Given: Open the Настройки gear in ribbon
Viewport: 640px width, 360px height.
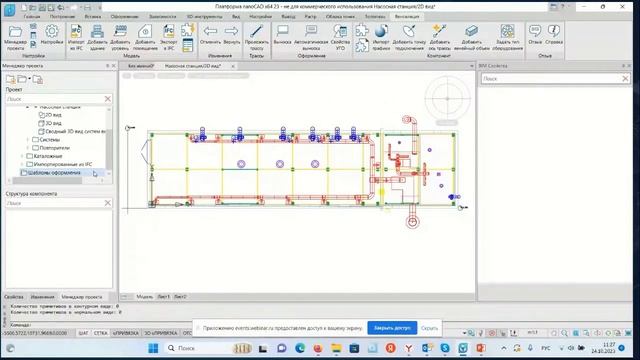Looking at the screenshot, I should tap(52, 34).
